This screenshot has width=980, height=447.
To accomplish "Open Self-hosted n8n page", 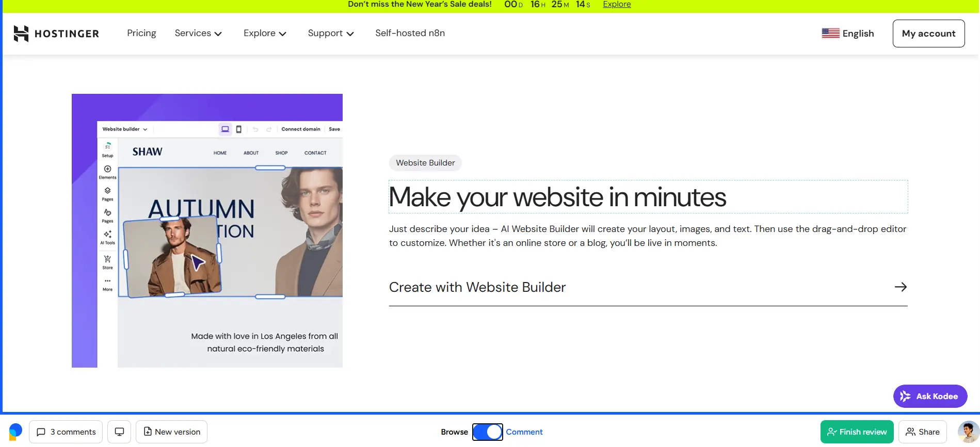I will 410,33.
